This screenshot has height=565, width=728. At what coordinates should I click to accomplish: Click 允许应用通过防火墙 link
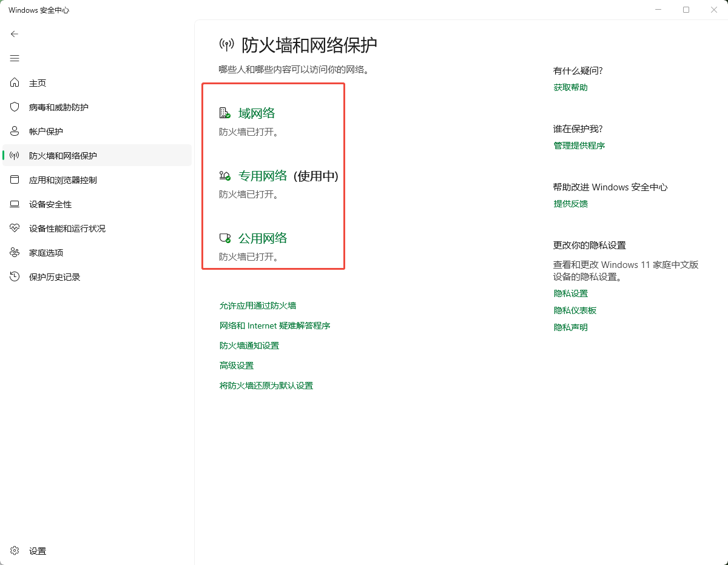point(258,306)
